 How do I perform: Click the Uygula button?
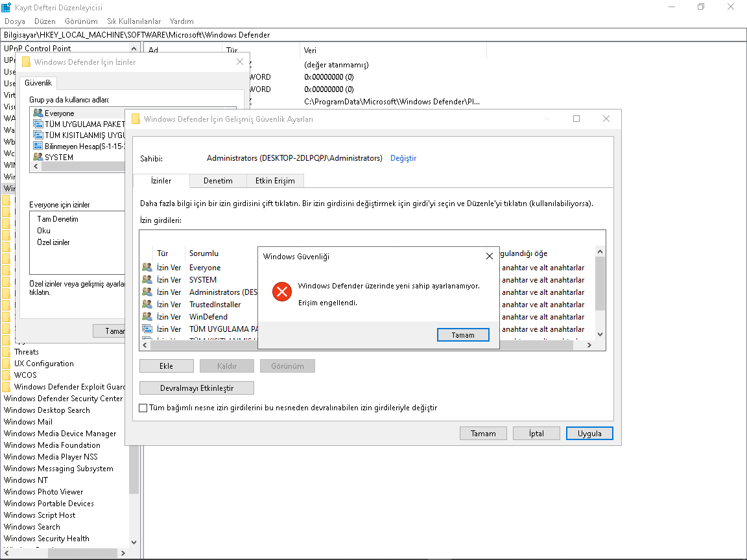(589, 434)
